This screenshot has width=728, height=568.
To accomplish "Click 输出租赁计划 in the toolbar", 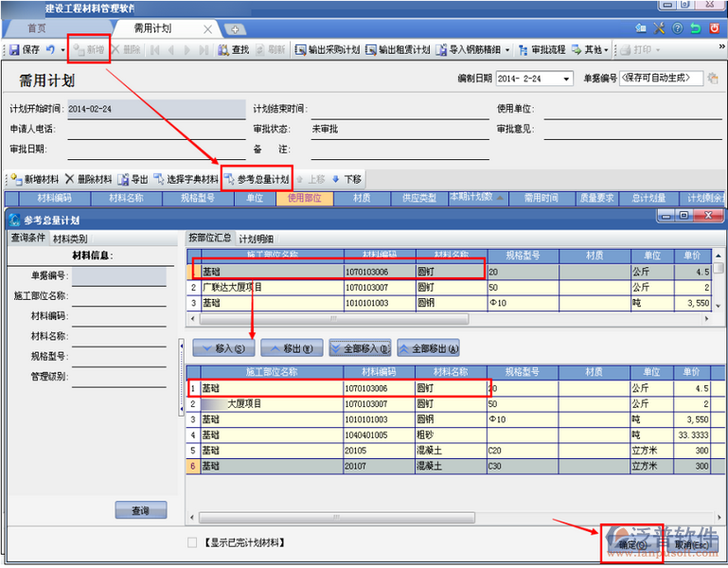I will (x=399, y=49).
